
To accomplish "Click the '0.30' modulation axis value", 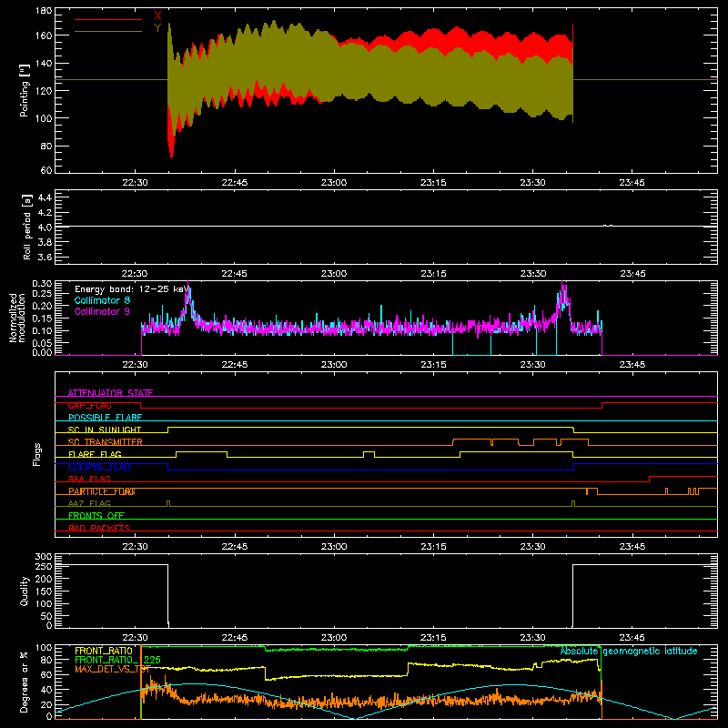I will 42,284.
